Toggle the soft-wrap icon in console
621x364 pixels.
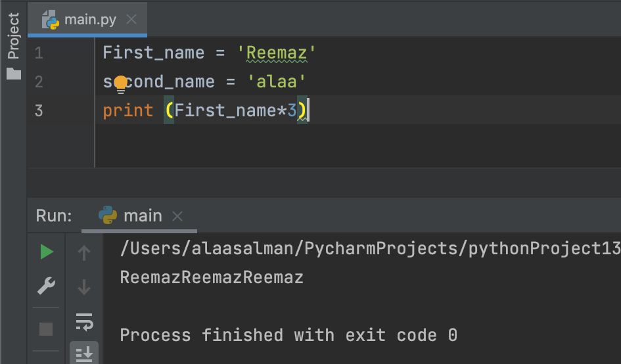click(84, 321)
